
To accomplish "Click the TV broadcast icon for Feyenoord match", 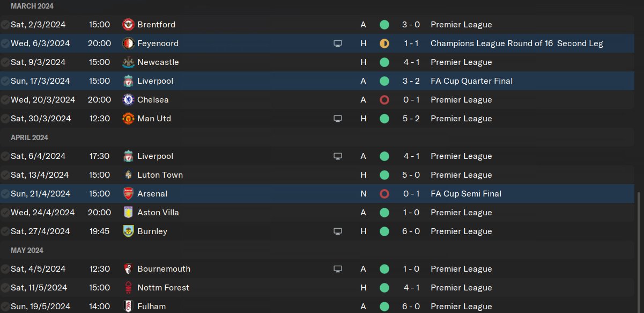I will coord(338,43).
